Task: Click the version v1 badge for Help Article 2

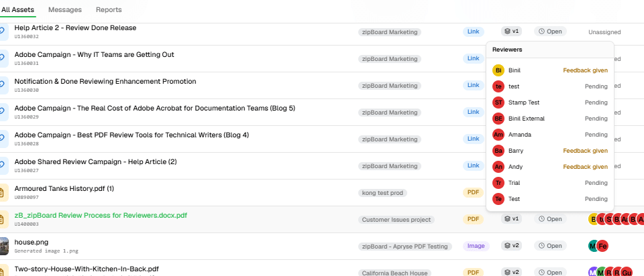Action: coord(511,31)
